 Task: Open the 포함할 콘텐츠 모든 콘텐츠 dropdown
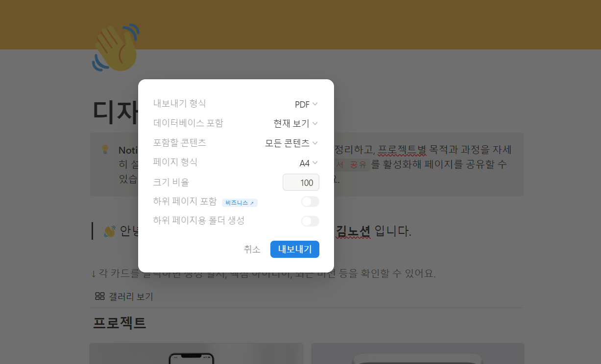(291, 143)
